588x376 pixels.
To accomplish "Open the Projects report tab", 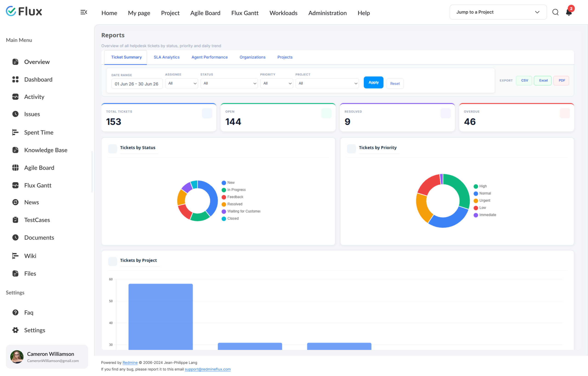I will (x=285, y=57).
